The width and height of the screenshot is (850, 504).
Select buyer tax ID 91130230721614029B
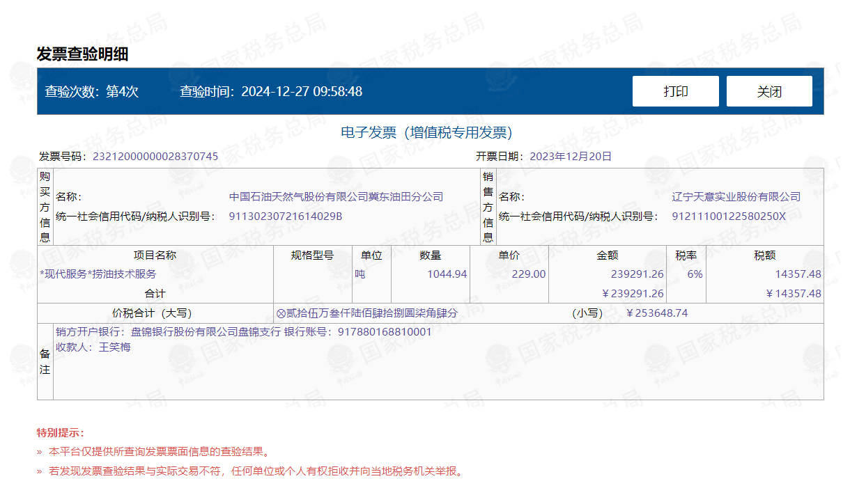(286, 216)
